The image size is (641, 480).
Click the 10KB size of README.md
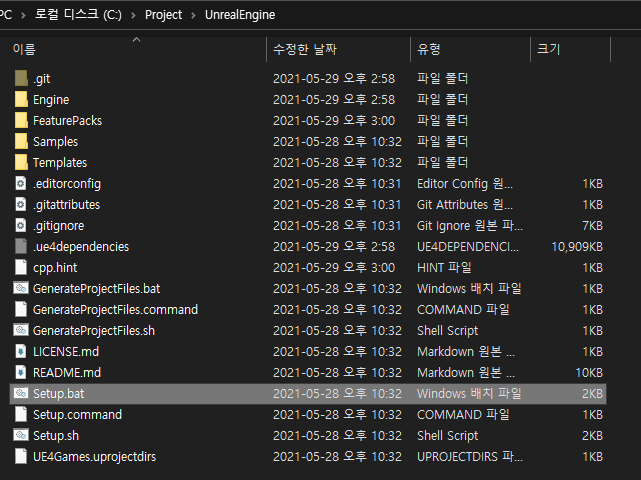coord(589,372)
